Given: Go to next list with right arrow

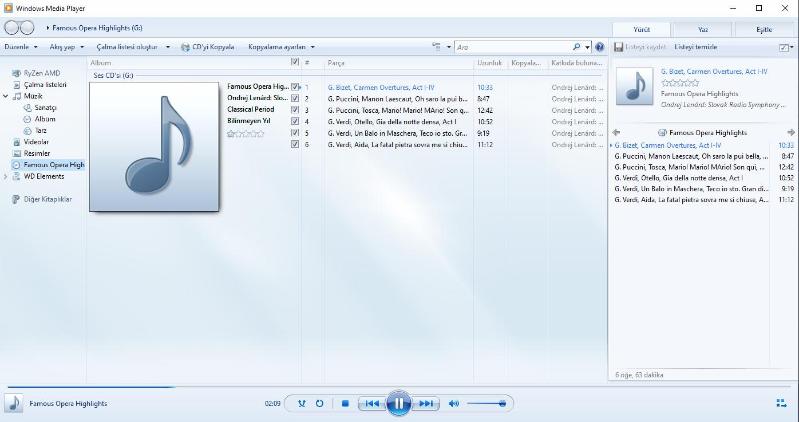Looking at the screenshot, I should tap(790, 133).
